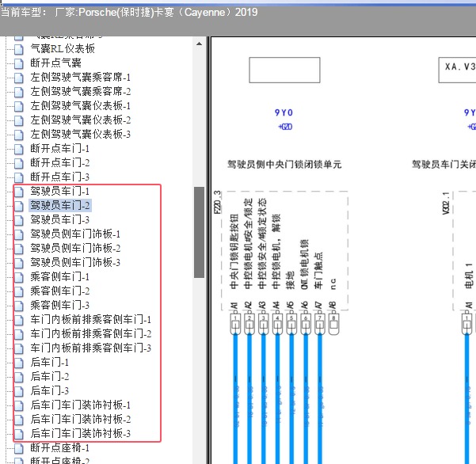Open 驾驶员侧车门饰板-1 diagram
The image size is (476, 464).
tap(75, 234)
